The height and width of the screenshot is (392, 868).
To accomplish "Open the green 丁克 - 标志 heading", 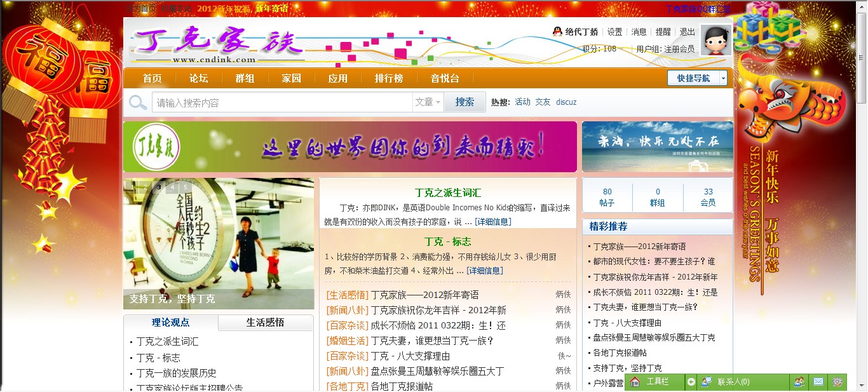I will pos(448,241).
